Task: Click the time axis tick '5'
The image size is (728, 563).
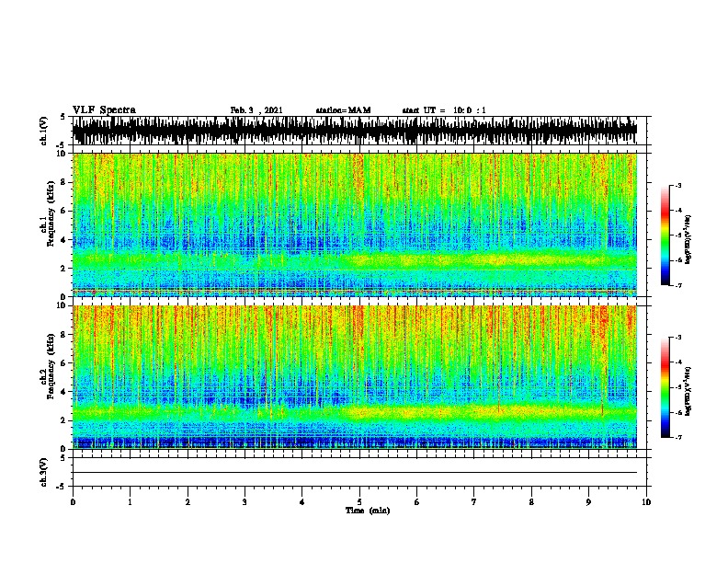Action: coord(359,502)
